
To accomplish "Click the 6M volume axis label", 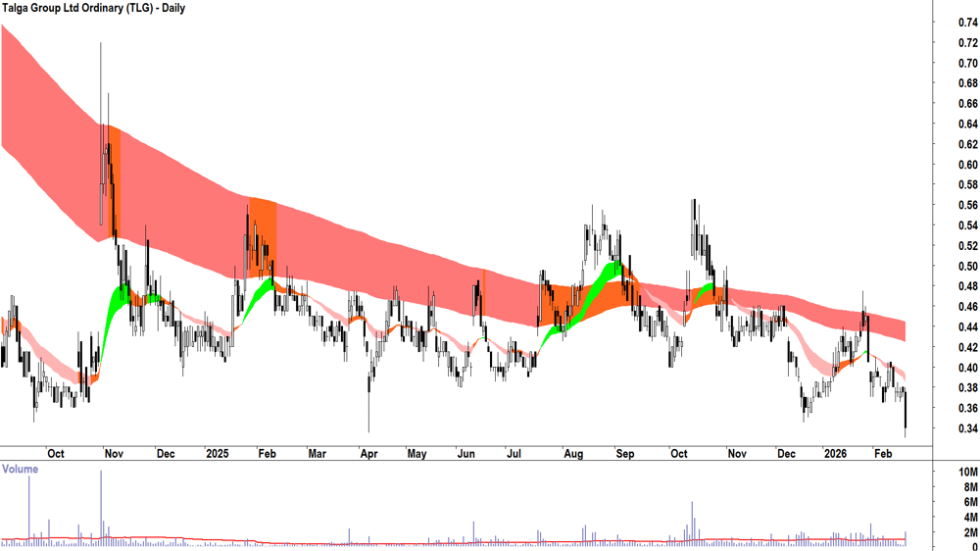I will (970, 502).
